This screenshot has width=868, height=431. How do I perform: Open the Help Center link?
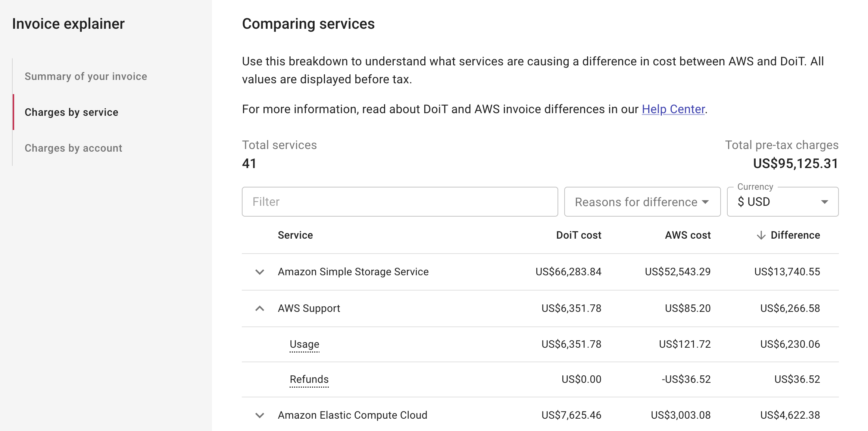pyautogui.click(x=673, y=109)
